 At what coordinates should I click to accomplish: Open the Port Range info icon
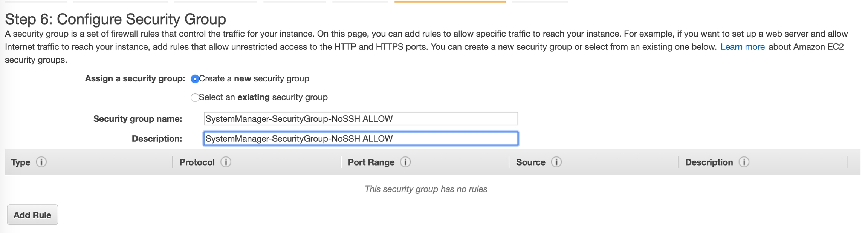[405, 162]
